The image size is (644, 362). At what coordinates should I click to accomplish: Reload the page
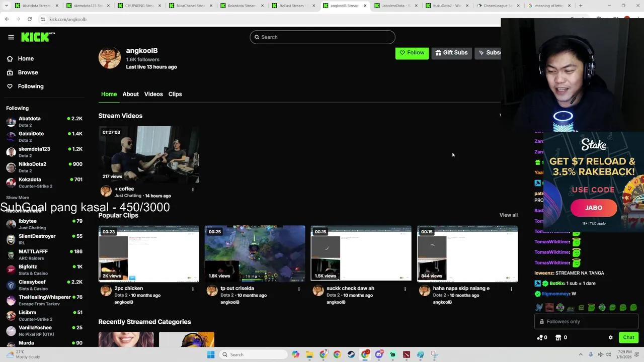pyautogui.click(x=30, y=19)
